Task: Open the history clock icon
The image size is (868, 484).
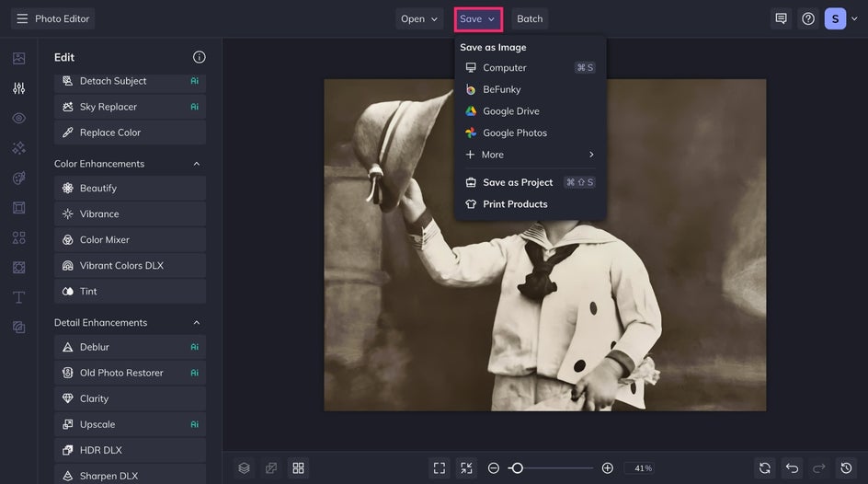Action: coord(847,468)
